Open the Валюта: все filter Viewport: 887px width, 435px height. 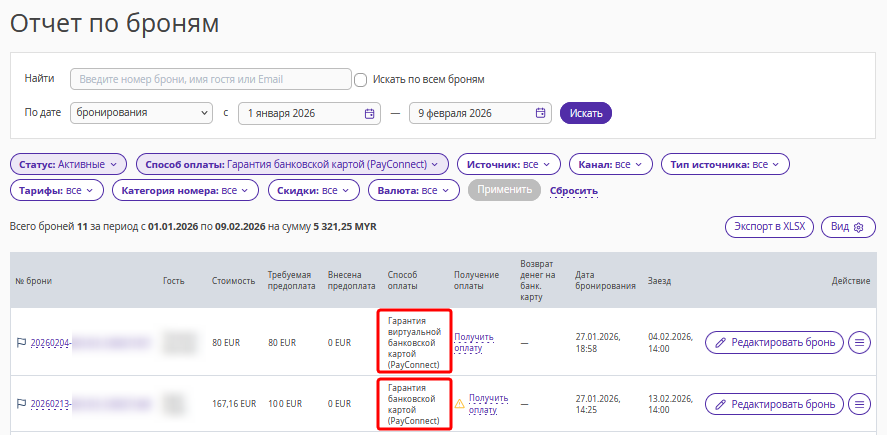[x=414, y=191]
